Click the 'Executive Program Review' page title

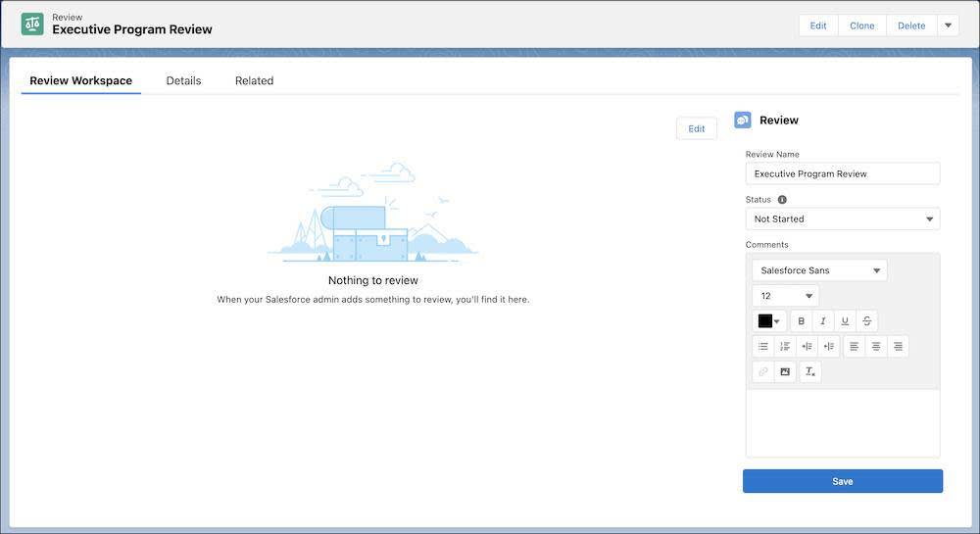coord(132,29)
